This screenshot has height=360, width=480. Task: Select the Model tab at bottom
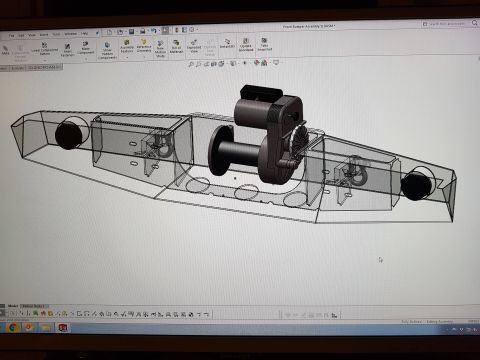[x=13, y=306]
